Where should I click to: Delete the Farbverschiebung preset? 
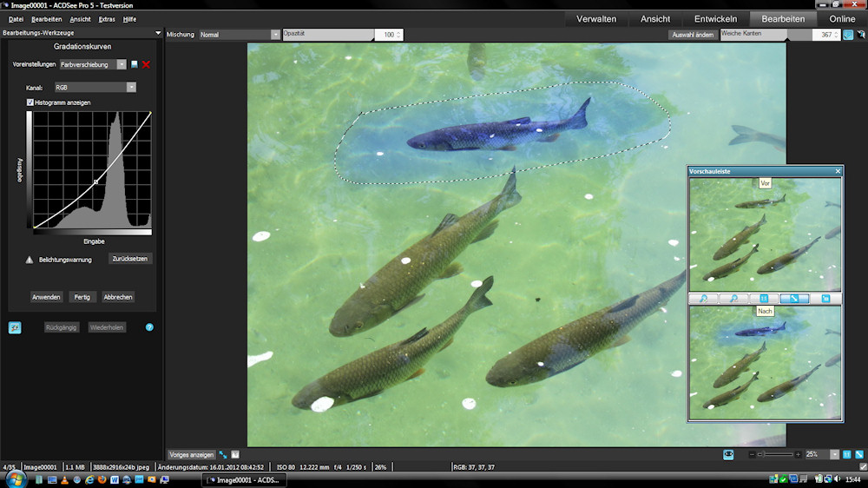pyautogui.click(x=147, y=64)
